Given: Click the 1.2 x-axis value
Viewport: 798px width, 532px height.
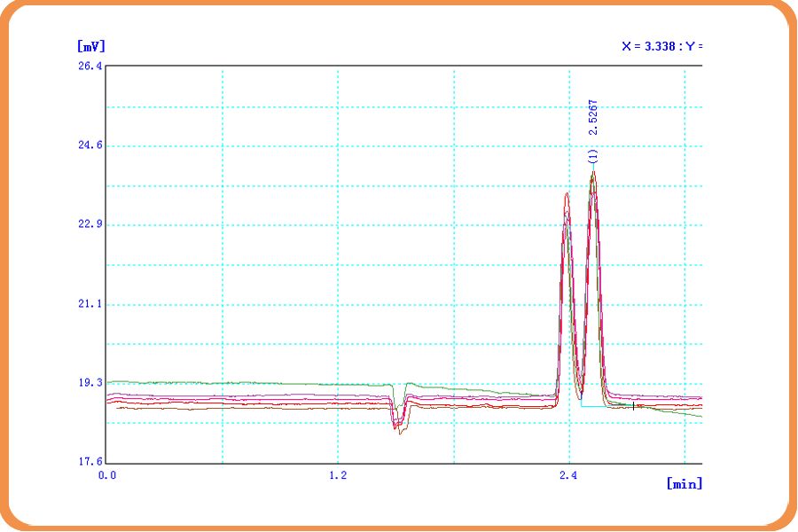Looking at the screenshot, I should [x=338, y=475].
